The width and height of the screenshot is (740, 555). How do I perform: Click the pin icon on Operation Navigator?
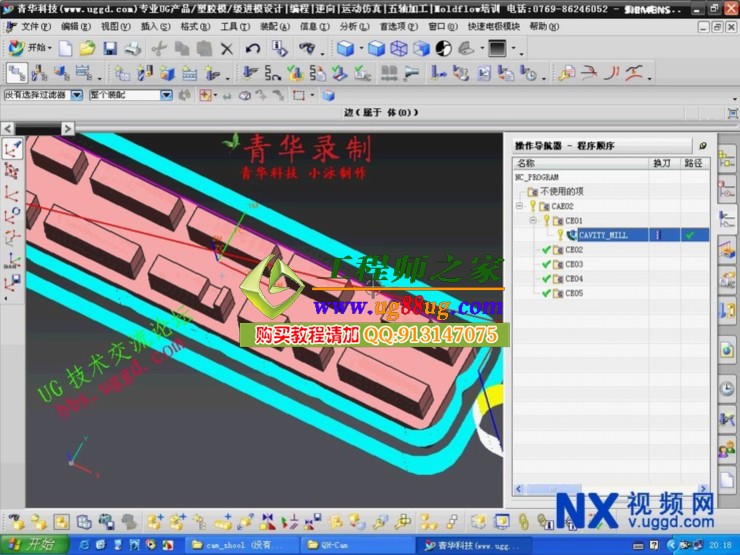pos(702,146)
